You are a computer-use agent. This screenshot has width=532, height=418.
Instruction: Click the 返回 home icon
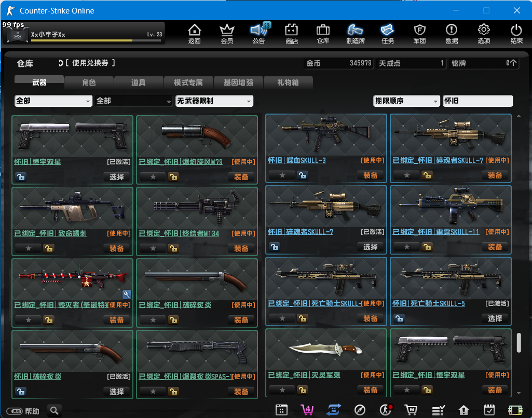pos(195,33)
